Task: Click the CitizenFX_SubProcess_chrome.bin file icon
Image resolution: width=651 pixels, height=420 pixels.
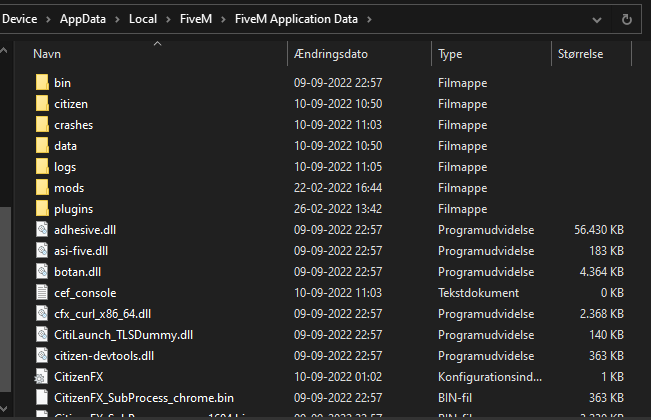Action: 42,398
